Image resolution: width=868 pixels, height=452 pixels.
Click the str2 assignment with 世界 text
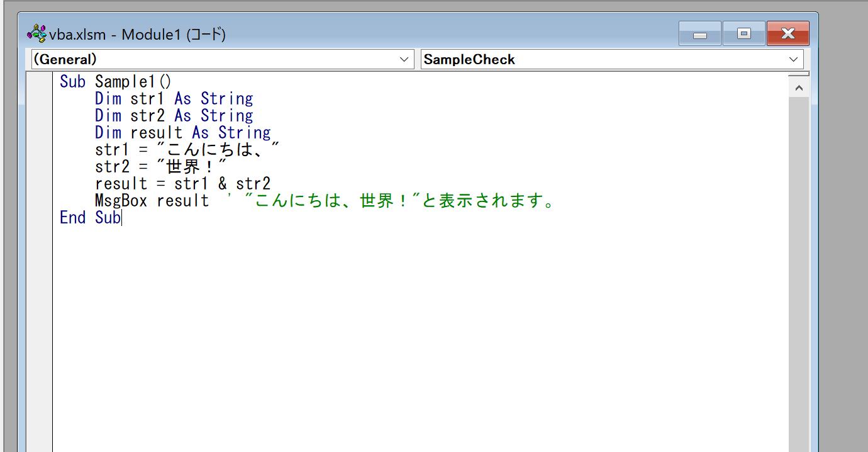(x=160, y=166)
